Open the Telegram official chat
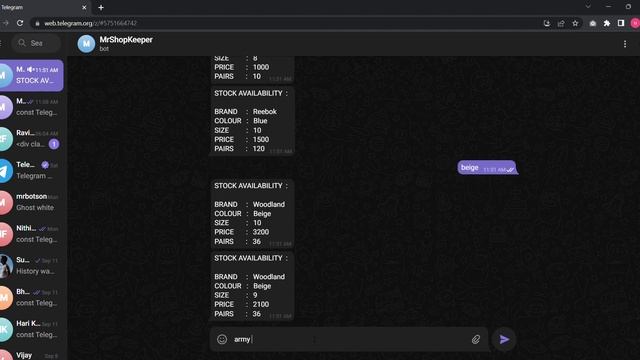 [x=32, y=171]
